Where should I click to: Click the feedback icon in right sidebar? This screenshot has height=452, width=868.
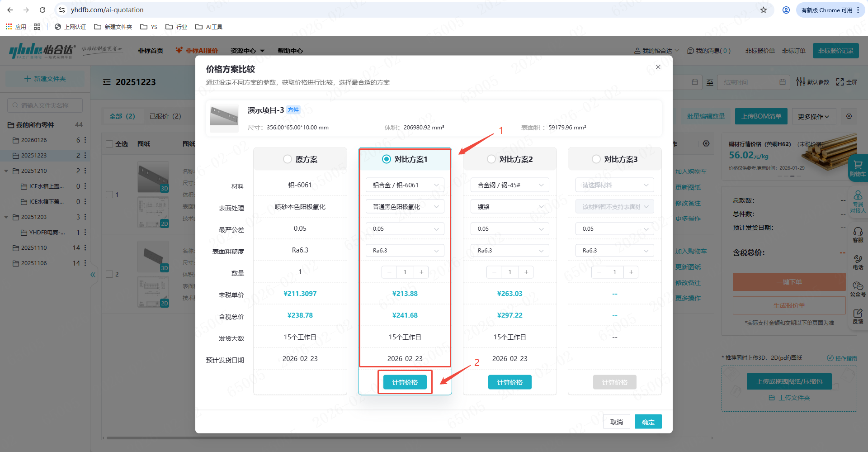pyautogui.click(x=858, y=316)
